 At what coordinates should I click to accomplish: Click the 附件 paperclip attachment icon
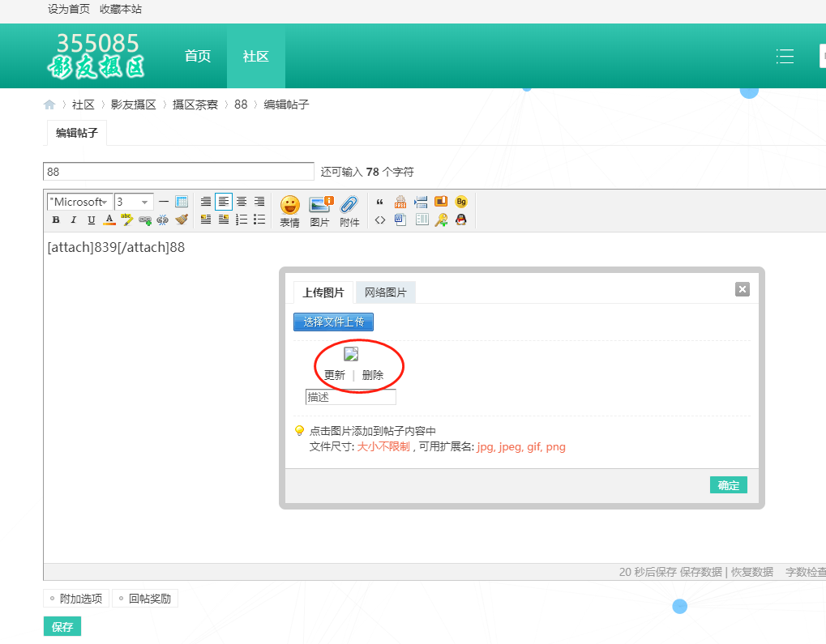349,211
